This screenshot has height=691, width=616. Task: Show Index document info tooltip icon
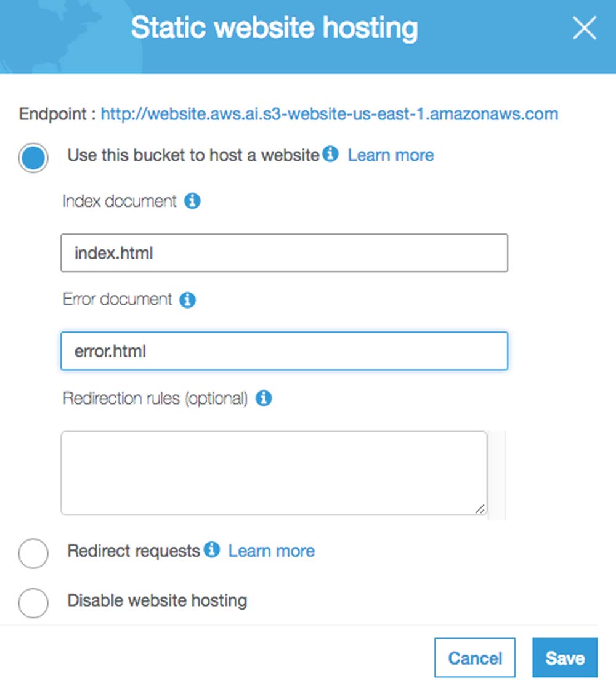click(192, 201)
